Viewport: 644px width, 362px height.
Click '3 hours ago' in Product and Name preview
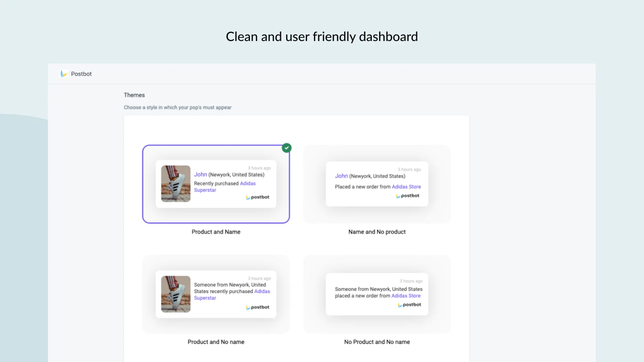(260, 168)
